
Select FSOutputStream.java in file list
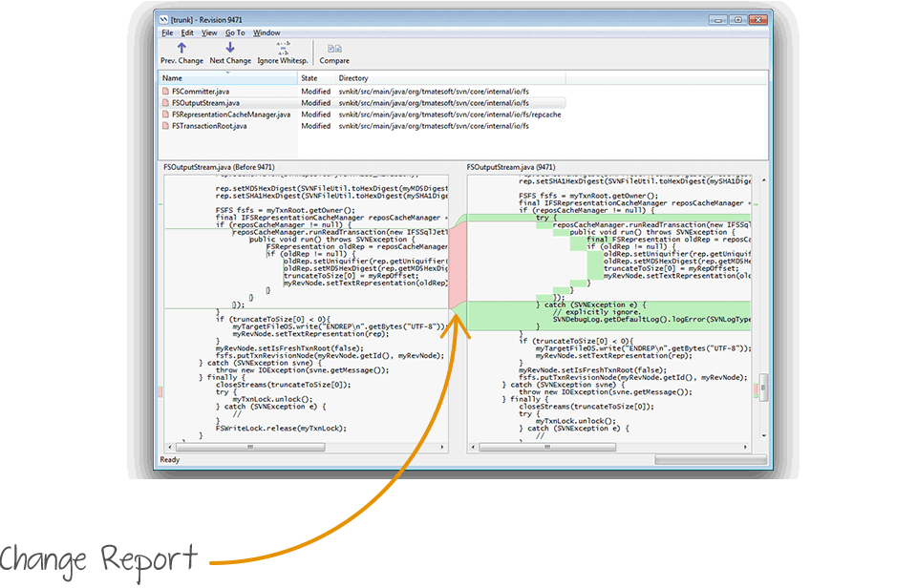[x=205, y=103]
